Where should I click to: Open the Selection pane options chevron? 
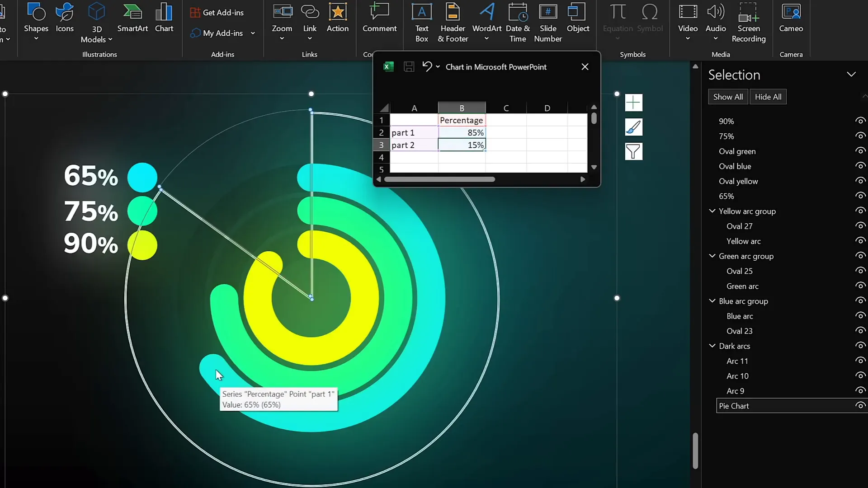(851, 74)
